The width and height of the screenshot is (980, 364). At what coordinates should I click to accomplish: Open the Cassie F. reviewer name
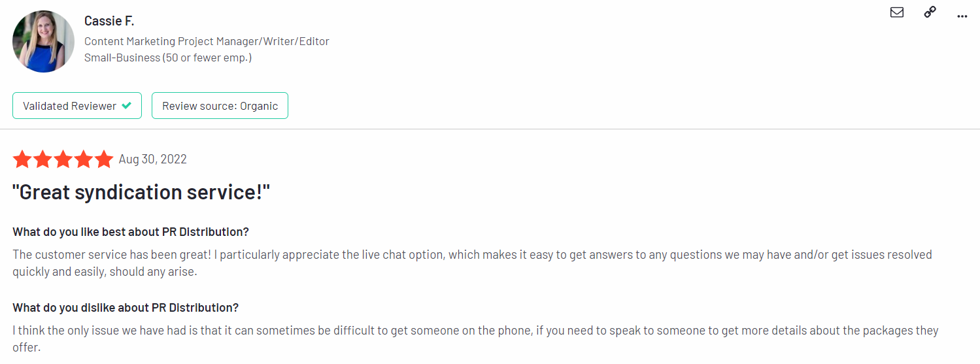109,21
